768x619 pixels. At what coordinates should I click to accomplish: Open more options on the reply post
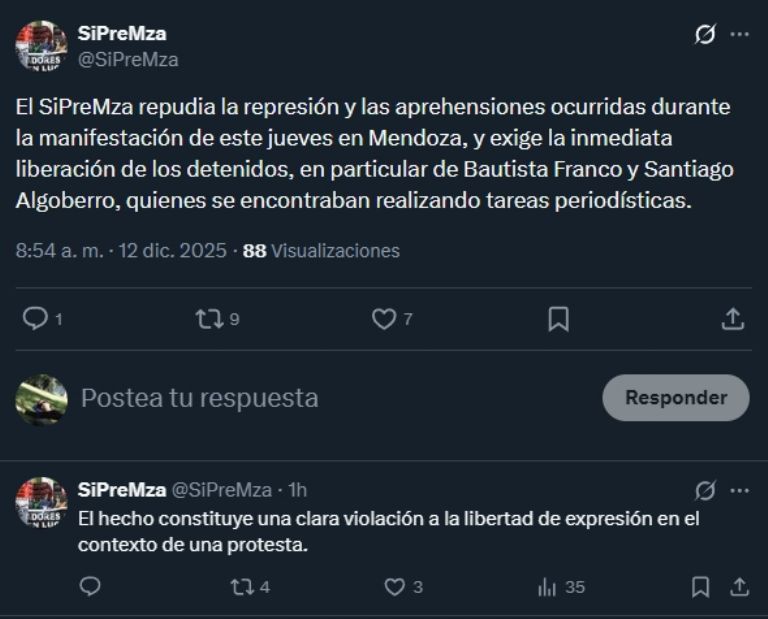tap(739, 490)
